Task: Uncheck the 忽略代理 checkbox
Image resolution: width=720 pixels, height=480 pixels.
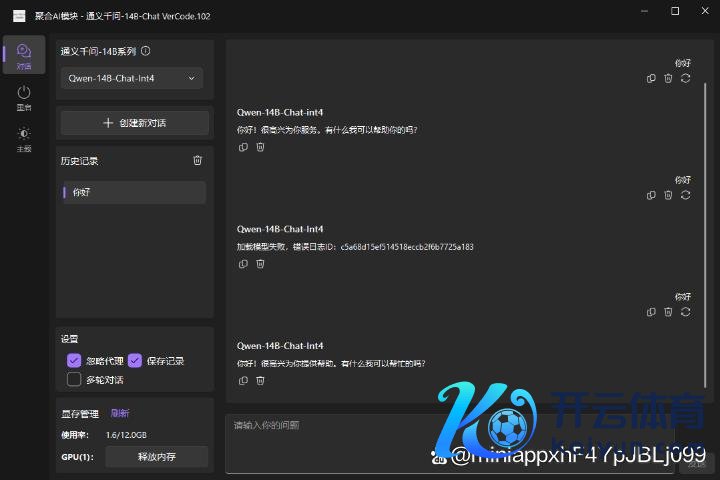Action: pyautogui.click(x=74, y=361)
